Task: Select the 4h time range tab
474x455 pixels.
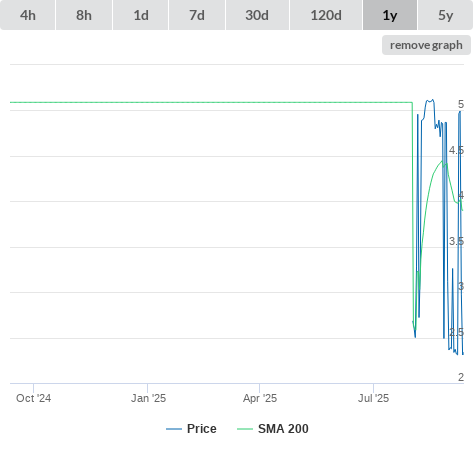Action: [28, 15]
